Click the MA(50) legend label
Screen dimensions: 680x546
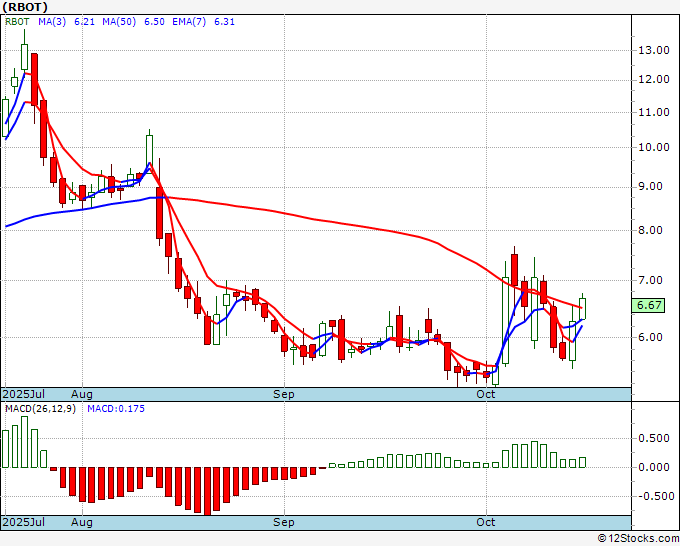click(119, 22)
